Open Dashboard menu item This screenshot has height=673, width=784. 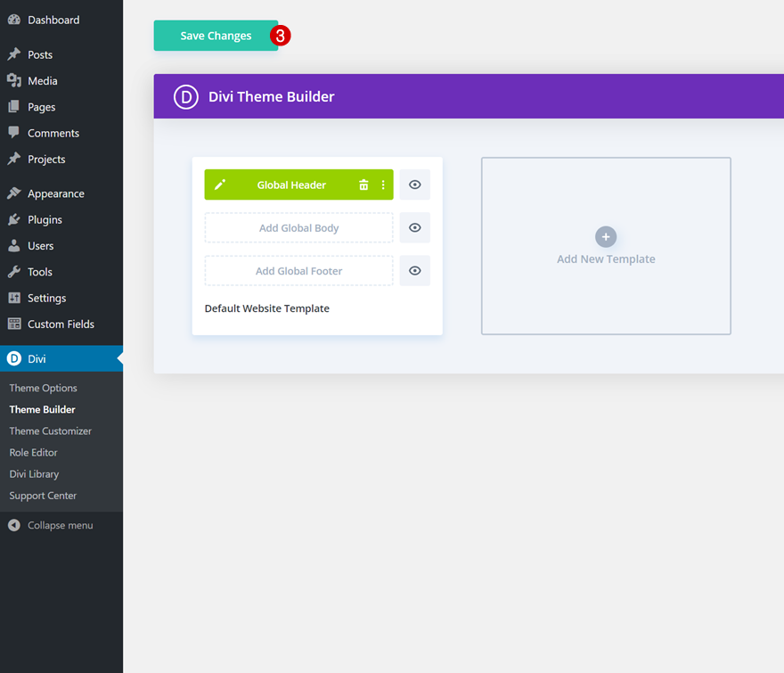tap(53, 20)
